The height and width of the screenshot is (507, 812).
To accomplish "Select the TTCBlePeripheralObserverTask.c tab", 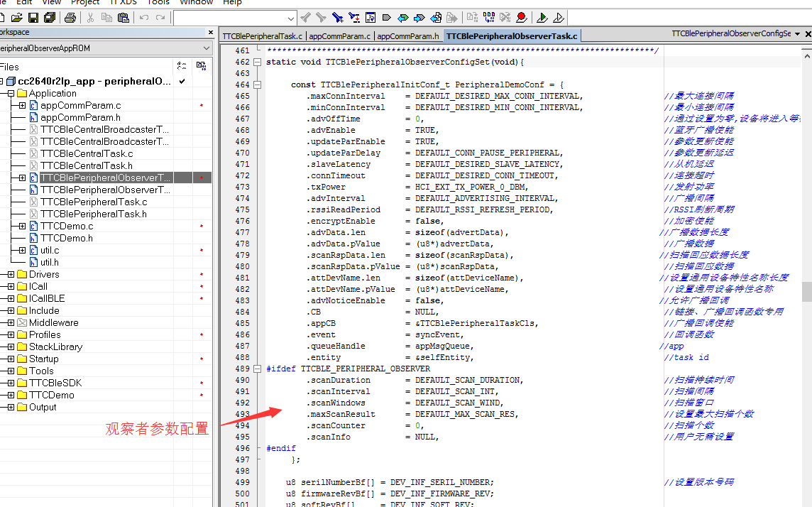I will click(x=512, y=36).
